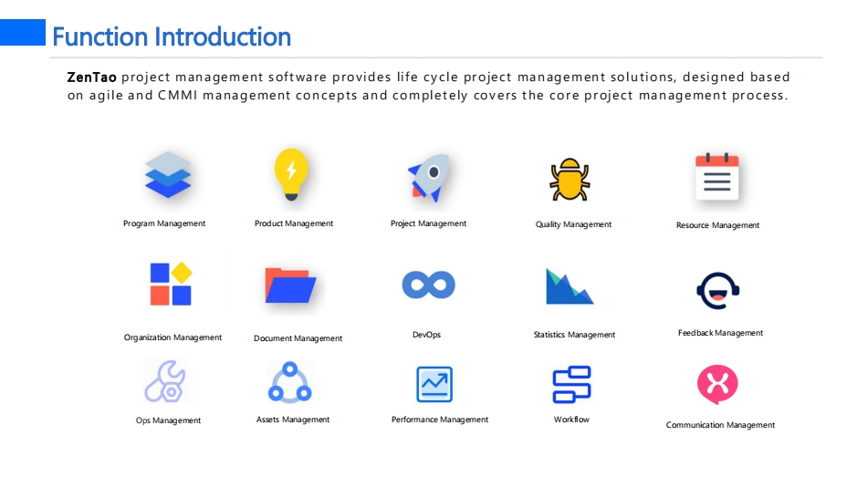The image size is (868, 477).
Task: Click the Organization Management blocks icon
Action: pyautogui.click(x=171, y=284)
